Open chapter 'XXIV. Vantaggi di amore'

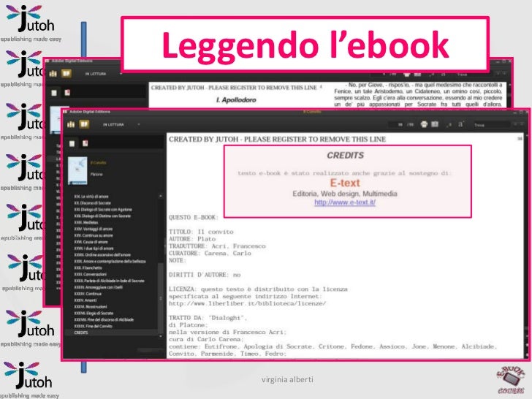tap(94, 229)
